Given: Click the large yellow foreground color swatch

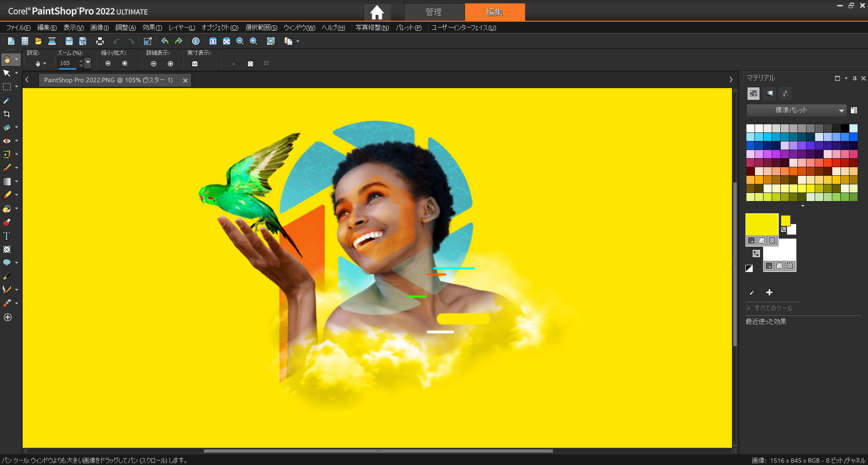Looking at the screenshot, I should (x=761, y=225).
